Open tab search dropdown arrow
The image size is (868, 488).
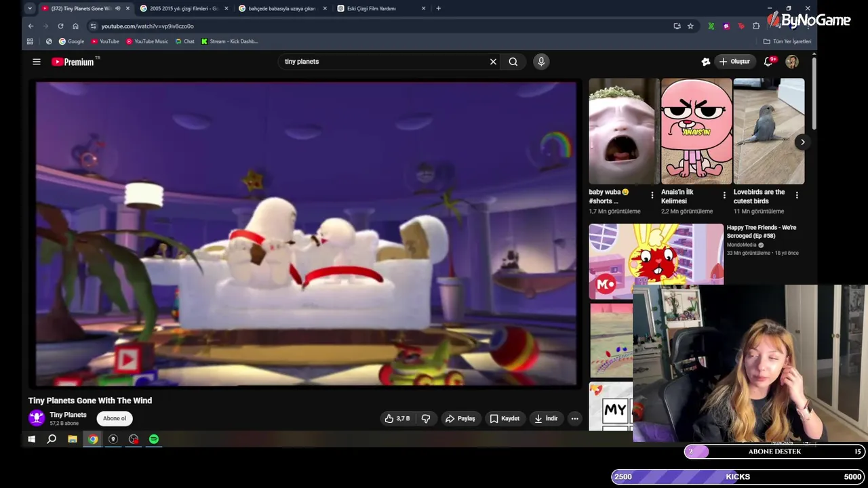29,8
